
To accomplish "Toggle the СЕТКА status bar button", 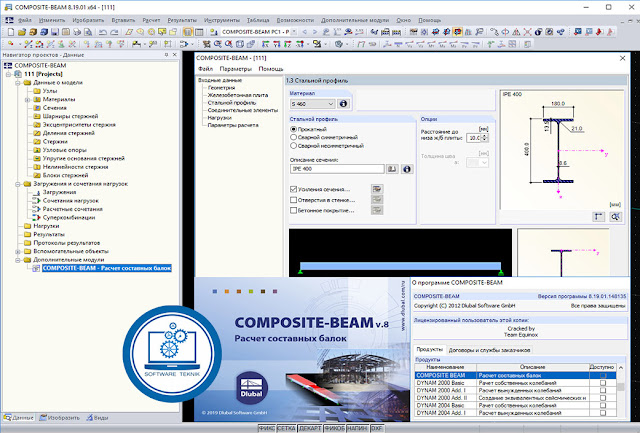I will (x=286, y=429).
